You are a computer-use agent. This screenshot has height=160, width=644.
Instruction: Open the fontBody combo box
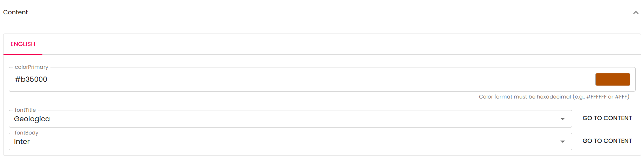(x=280, y=141)
